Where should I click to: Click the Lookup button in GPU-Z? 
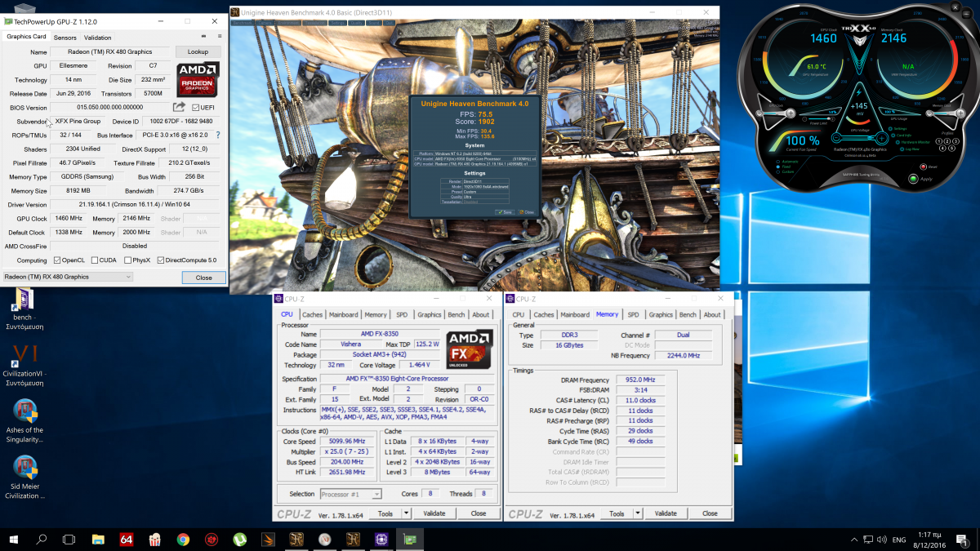(198, 51)
